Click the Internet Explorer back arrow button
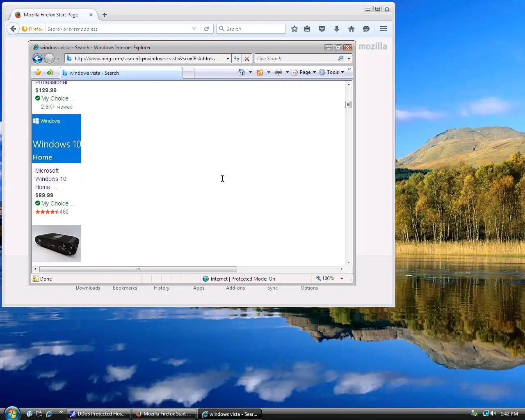Screen dimensions: 525x420 (37, 58)
